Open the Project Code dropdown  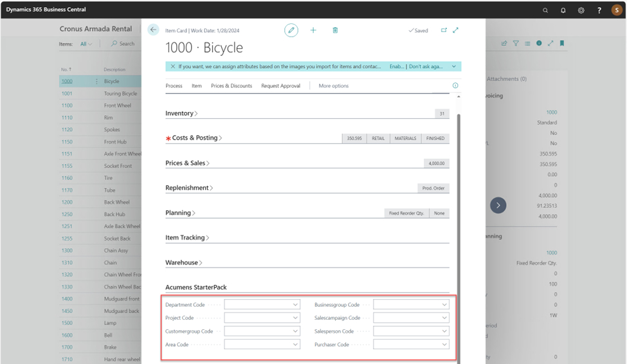(295, 318)
